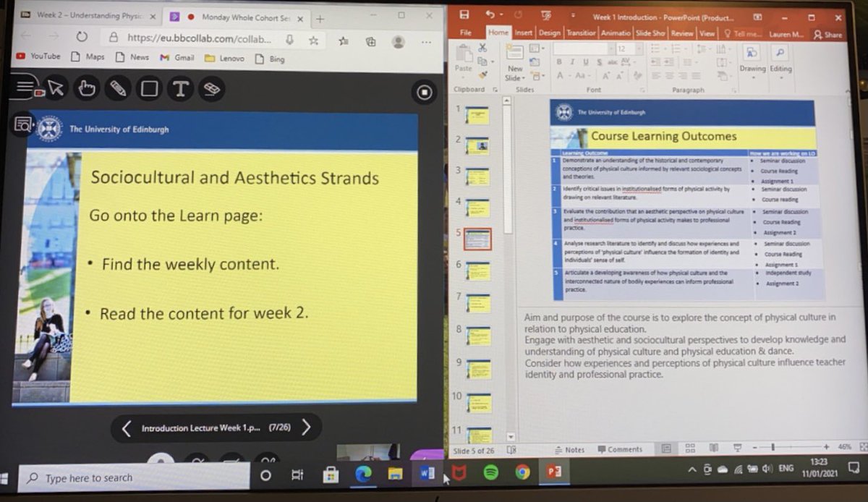Screen dimensions: 868x502
Task: Toggle Notes pane in status bar
Action: tap(569, 449)
